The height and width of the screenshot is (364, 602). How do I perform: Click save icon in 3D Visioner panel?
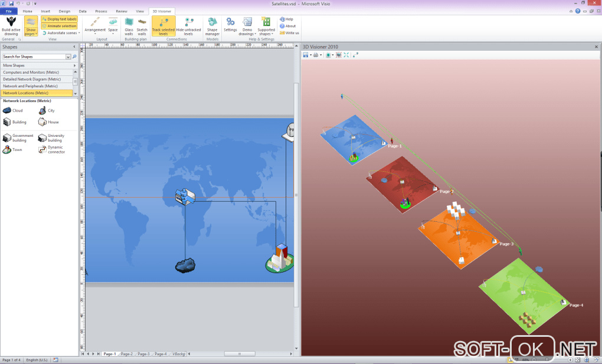306,55
